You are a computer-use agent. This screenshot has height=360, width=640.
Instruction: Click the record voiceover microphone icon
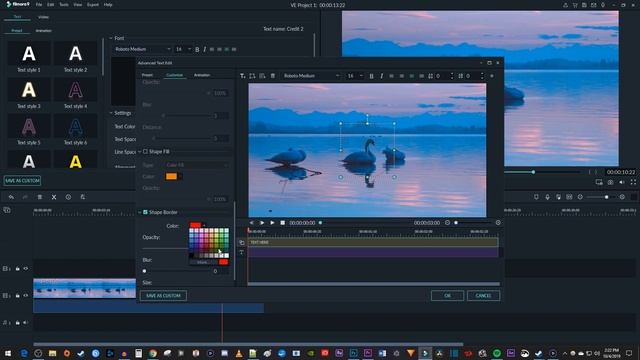pos(547,197)
